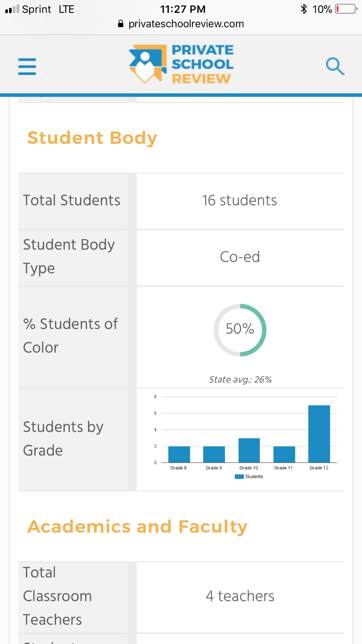Tap the 16 students value
The width and height of the screenshot is (362, 644).
point(239,200)
